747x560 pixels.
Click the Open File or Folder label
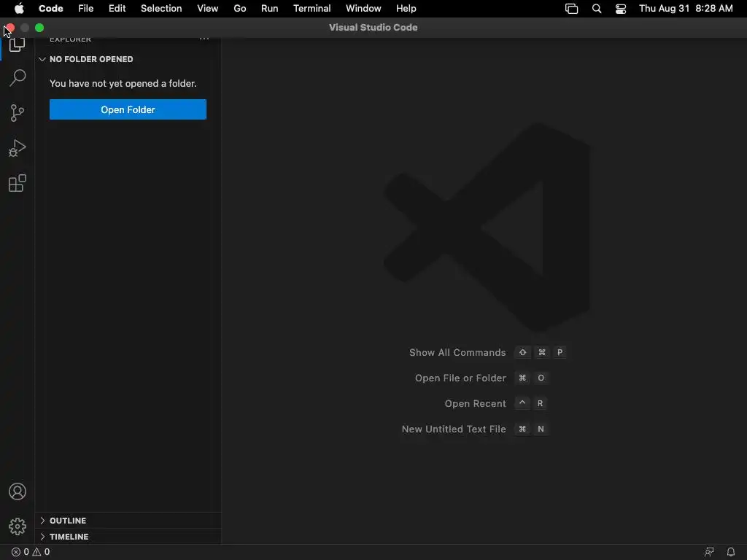tap(460, 378)
